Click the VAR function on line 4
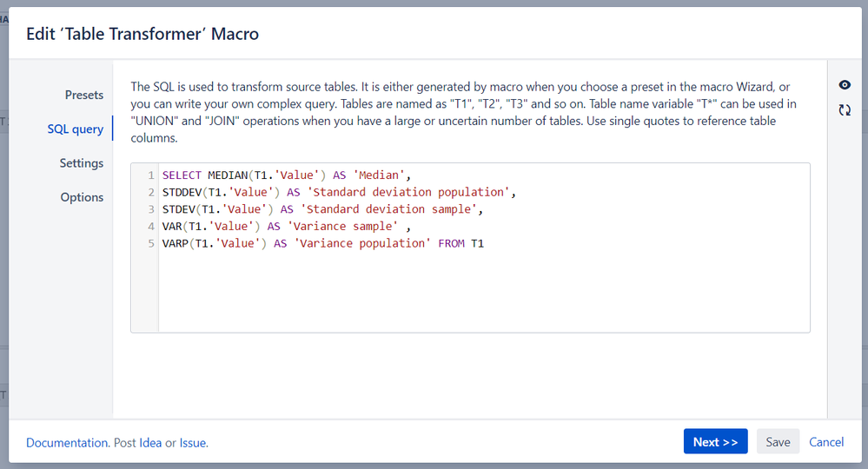 [172, 227]
